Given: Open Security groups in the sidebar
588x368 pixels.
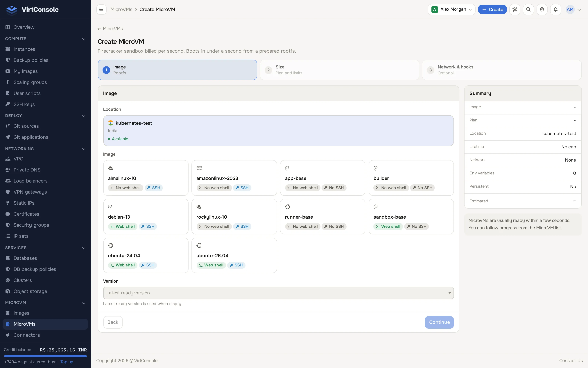Looking at the screenshot, I should (x=45, y=225).
